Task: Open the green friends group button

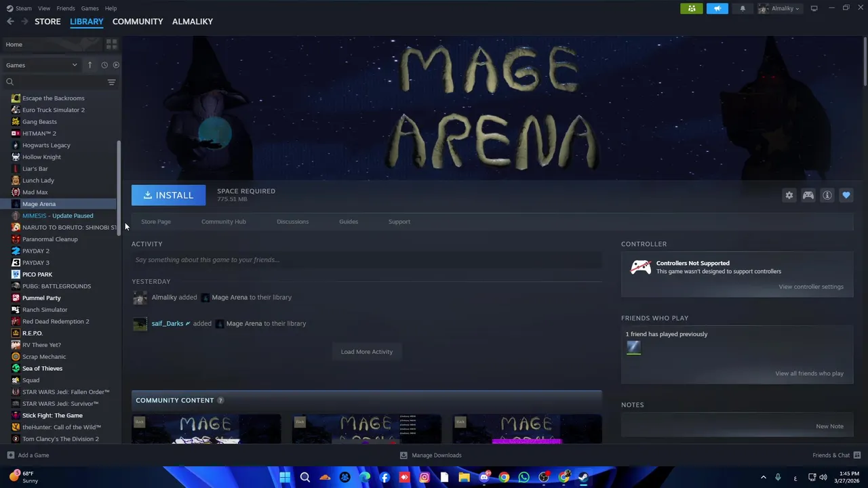Action: (x=692, y=8)
